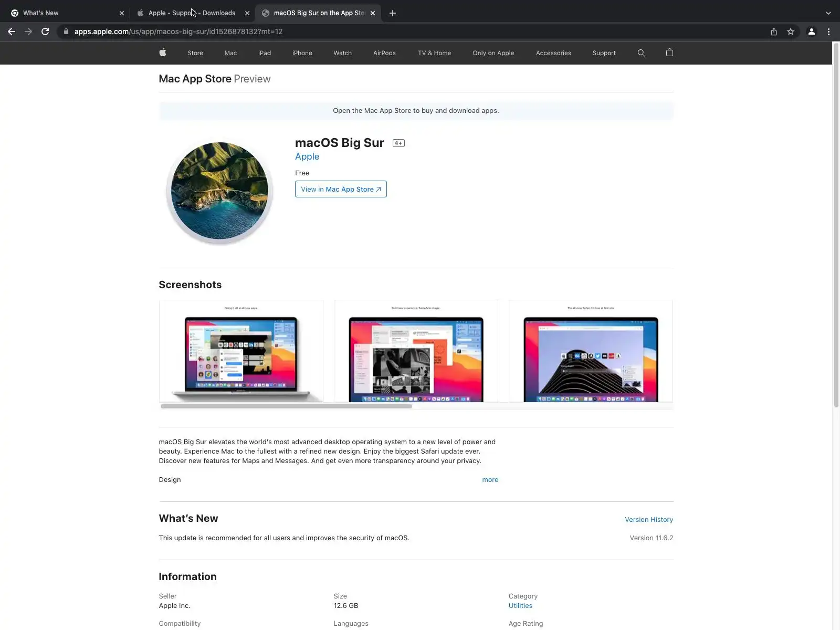Click the screenshots horizontal scrollbar
The width and height of the screenshot is (840, 630).
(x=286, y=406)
